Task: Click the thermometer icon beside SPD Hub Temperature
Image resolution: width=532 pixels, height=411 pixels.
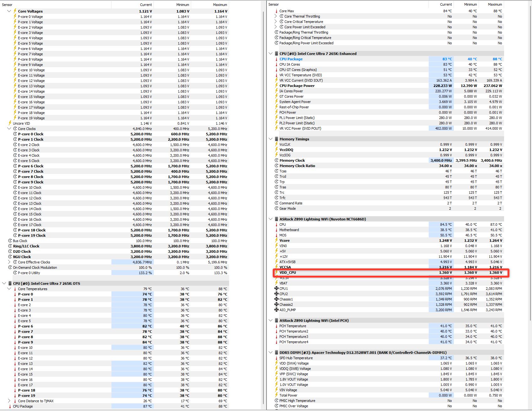Action: (x=276, y=358)
